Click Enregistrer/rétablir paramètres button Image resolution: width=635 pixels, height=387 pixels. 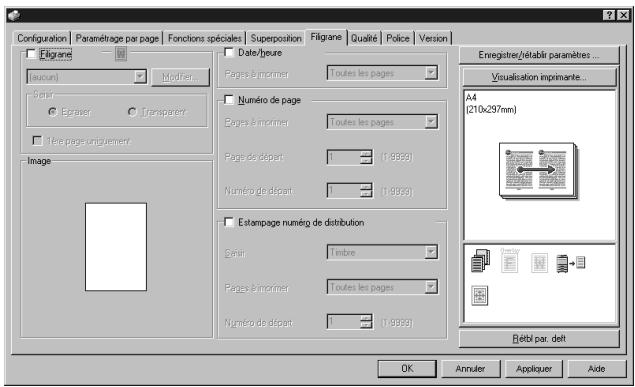click(539, 55)
